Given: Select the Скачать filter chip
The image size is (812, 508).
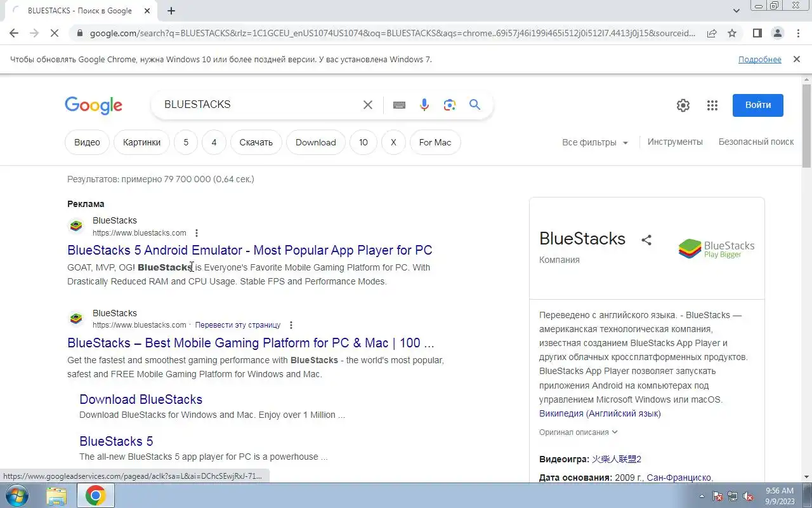Looking at the screenshot, I should 256,142.
